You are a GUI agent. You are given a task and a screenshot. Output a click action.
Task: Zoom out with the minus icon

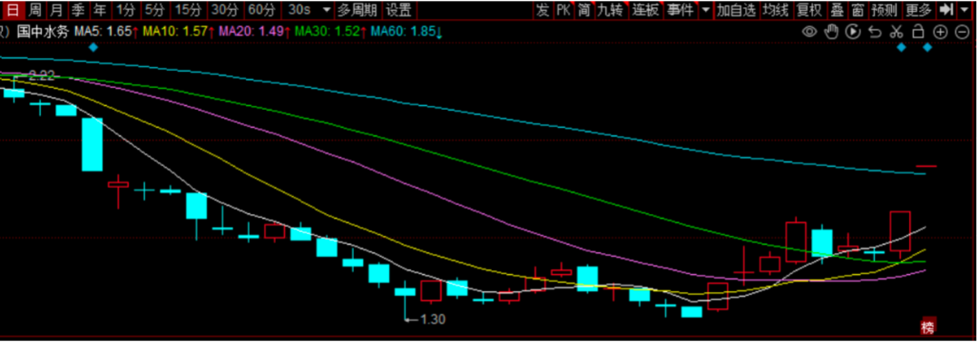click(962, 32)
